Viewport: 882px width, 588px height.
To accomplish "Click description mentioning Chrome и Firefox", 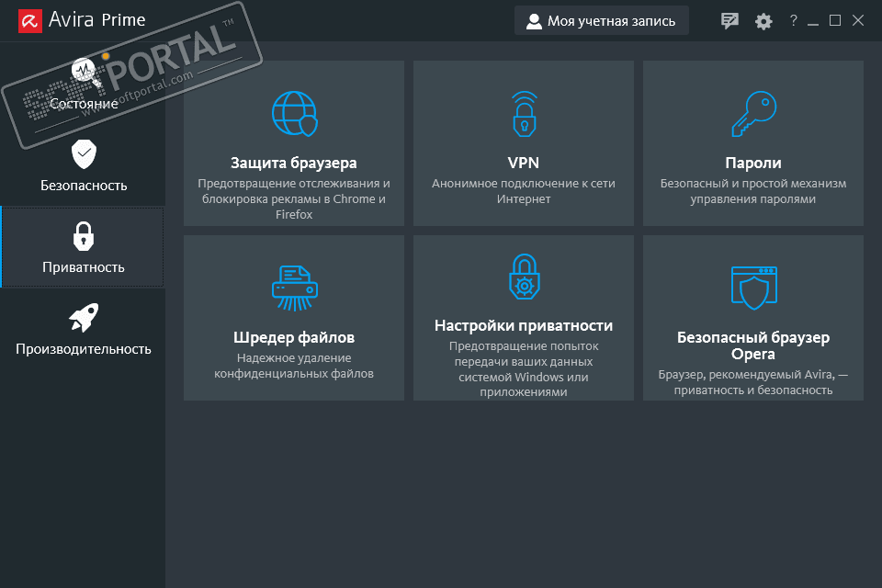I will pos(294,198).
